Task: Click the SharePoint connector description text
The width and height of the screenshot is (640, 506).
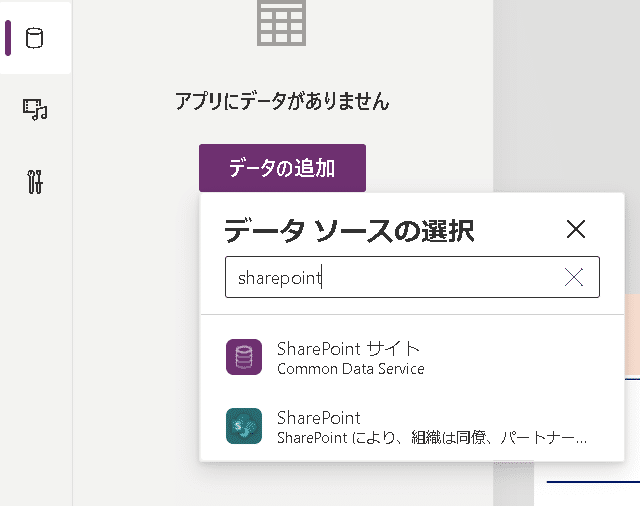Action: [432, 438]
